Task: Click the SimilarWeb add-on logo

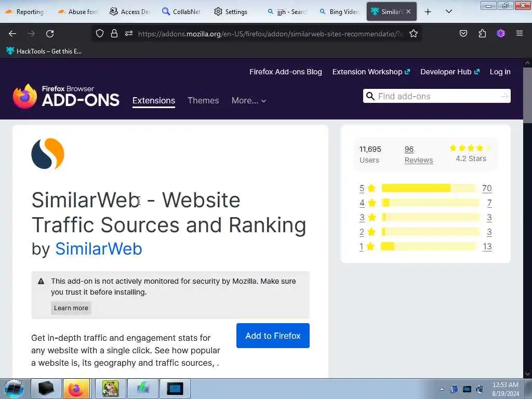Action: coord(48,154)
